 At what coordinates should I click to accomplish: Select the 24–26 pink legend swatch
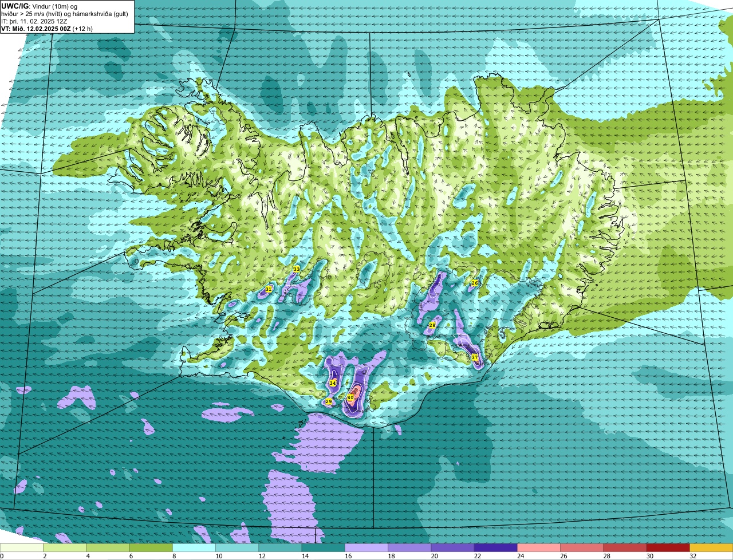539,548
